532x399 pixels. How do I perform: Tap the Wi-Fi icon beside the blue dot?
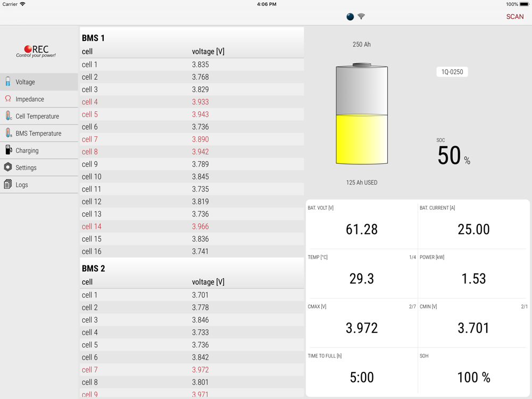pyautogui.click(x=361, y=16)
